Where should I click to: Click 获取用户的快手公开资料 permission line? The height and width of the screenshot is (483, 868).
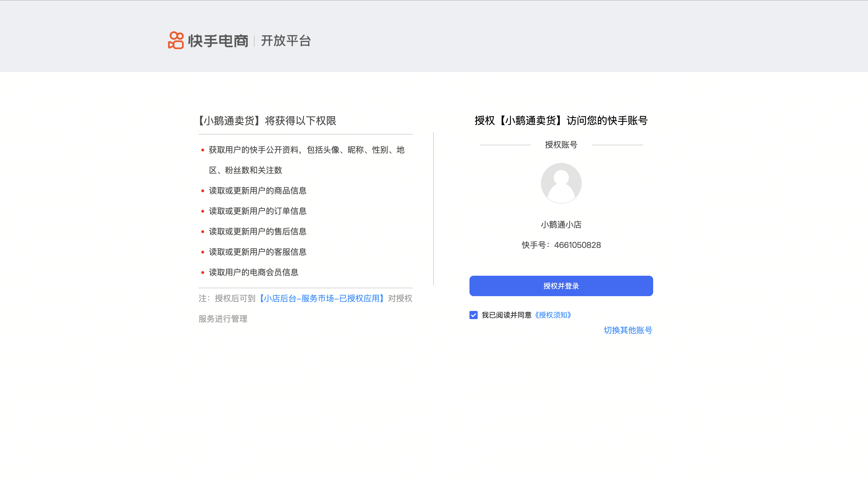(x=307, y=160)
